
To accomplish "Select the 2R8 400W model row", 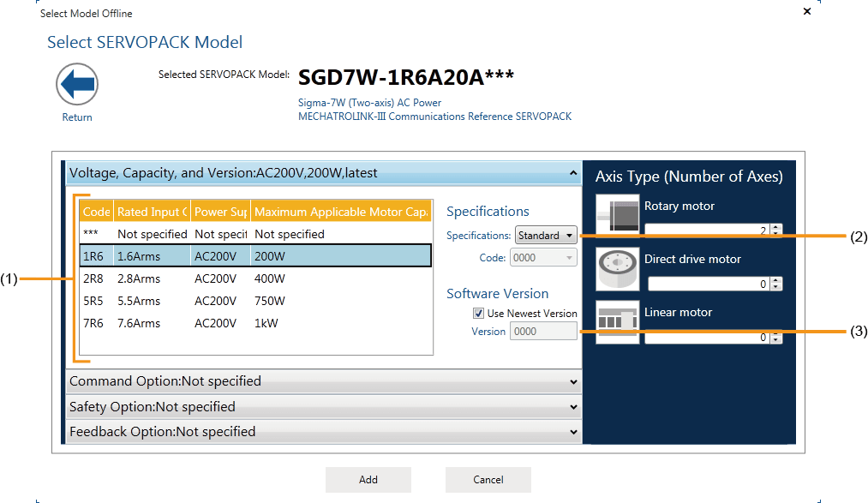I will pyautogui.click(x=255, y=278).
